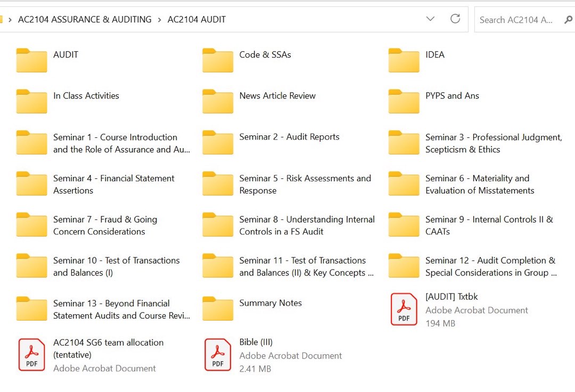Image resolution: width=575 pixels, height=392 pixels.
Task: Expand the chevron after AC2104 ASSURANCE & AUDITING
Action: pos(159,19)
